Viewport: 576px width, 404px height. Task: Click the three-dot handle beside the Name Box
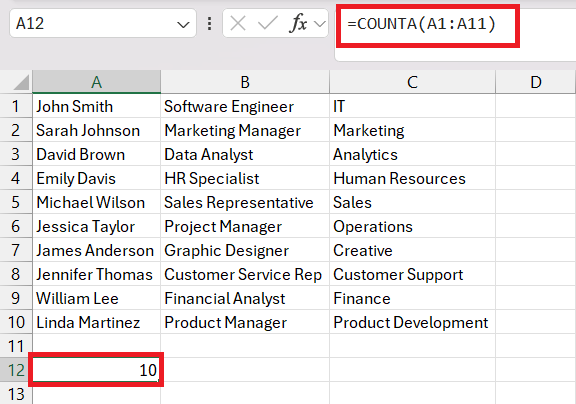(x=209, y=24)
